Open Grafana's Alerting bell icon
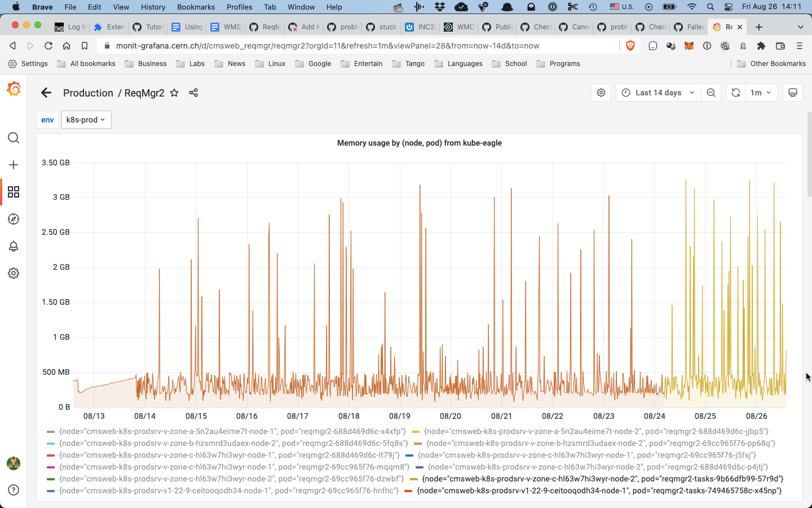This screenshot has height=508, width=812. (x=14, y=246)
